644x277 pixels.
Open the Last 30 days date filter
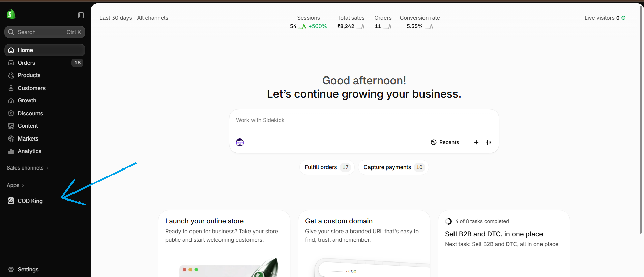point(116,18)
